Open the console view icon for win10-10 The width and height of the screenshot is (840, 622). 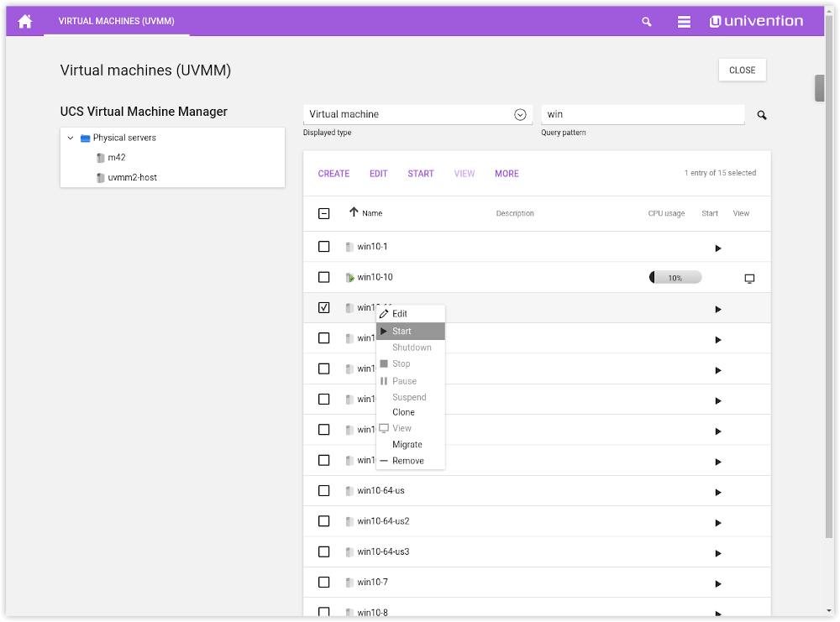coord(749,279)
